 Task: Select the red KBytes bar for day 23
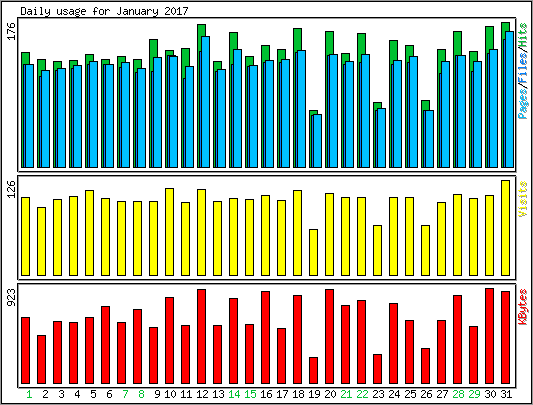(x=377, y=369)
